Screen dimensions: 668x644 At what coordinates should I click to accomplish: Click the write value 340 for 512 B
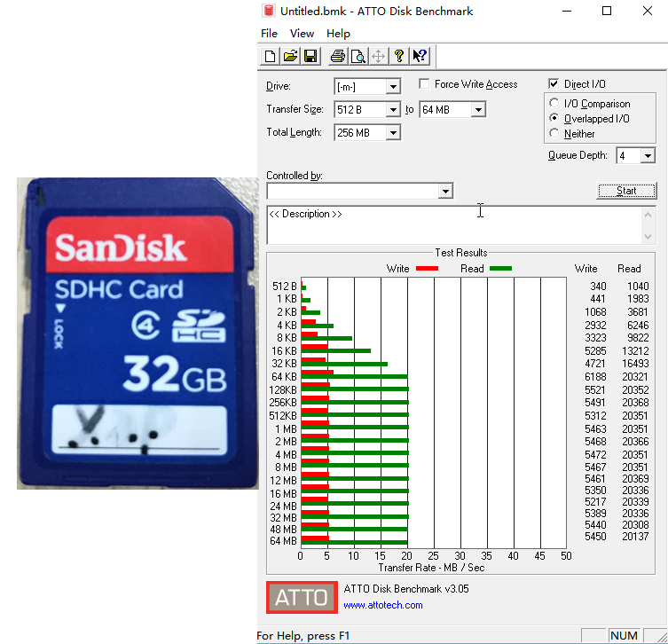[598, 287]
